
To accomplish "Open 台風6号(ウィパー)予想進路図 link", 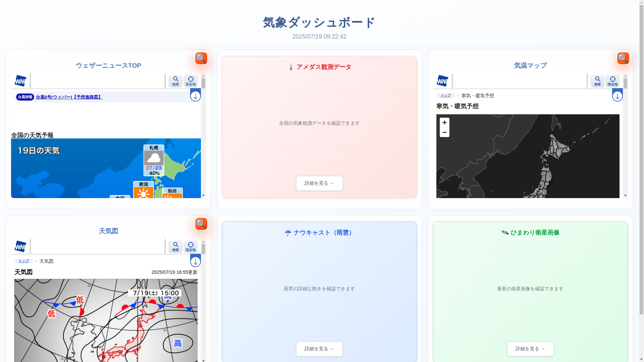I will pyautogui.click(x=69, y=97).
